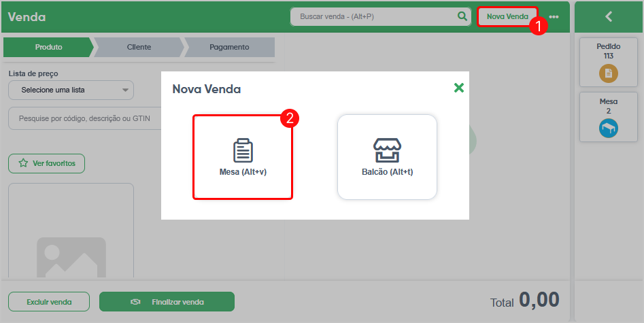The image size is (644, 323).
Task: Switch to the Produto step tab
Action: coord(48,47)
